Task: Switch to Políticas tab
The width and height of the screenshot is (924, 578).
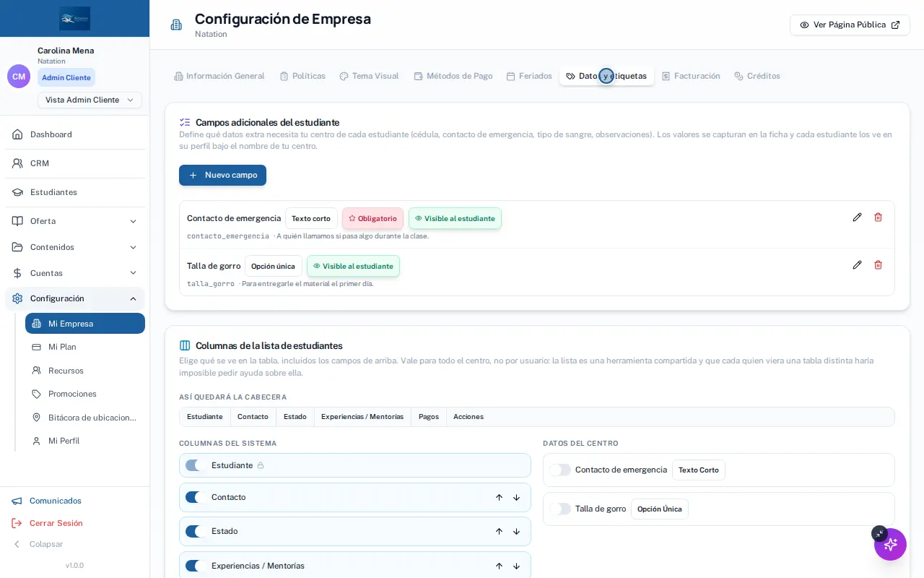Action: click(302, 76)
